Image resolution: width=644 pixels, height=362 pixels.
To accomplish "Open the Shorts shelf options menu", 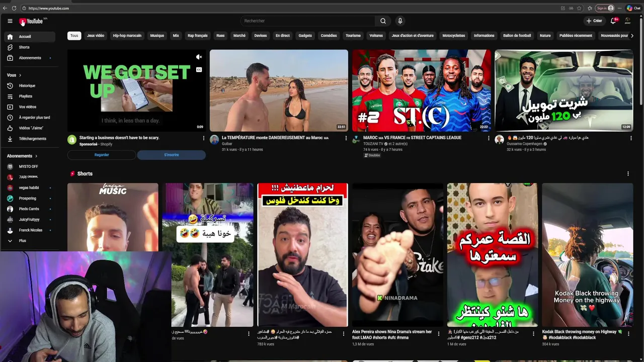I will coord(628,173).
